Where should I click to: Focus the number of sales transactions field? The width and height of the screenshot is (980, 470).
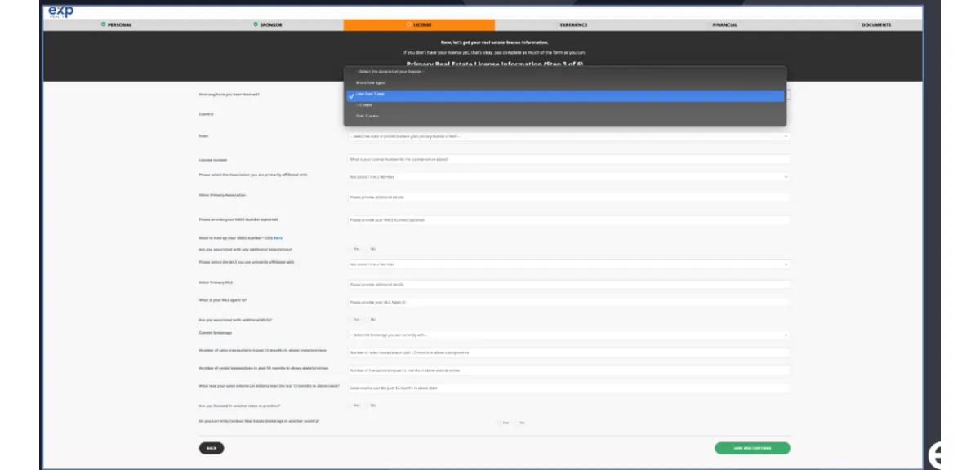tap(568, 352)
